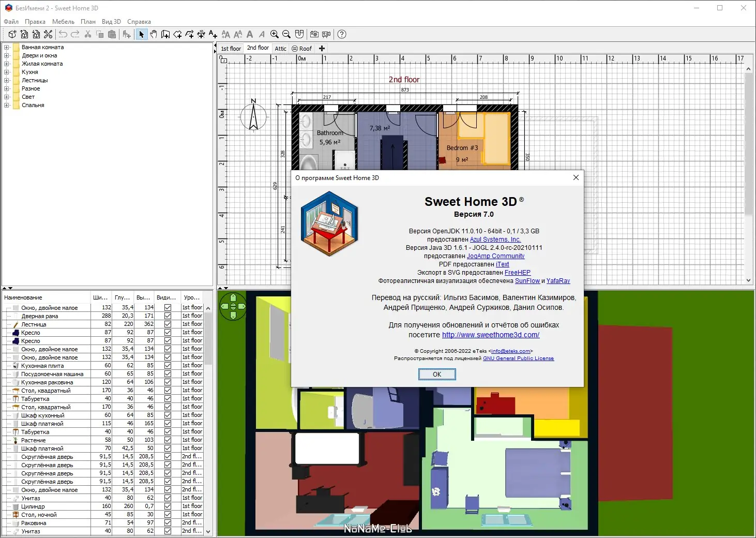Image resolution: width=756 pixels, height=538 pixels.
Task: Click OK in the About dialog
Action: click(437, 375)
